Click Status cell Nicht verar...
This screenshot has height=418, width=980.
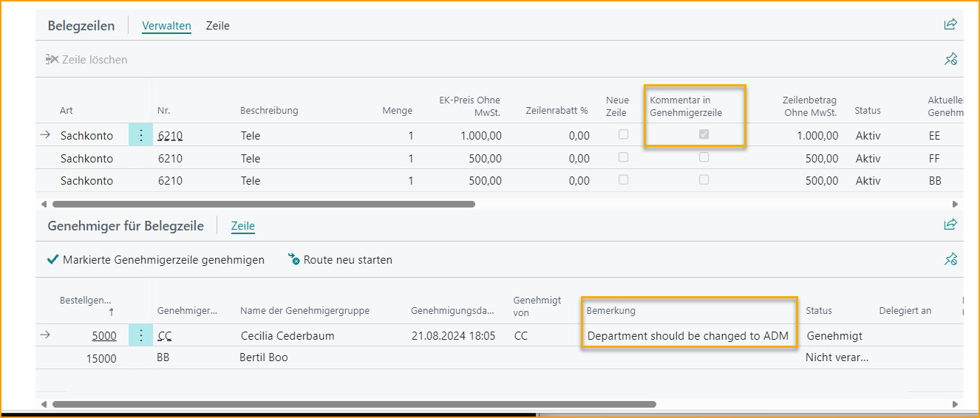[837, 358]
